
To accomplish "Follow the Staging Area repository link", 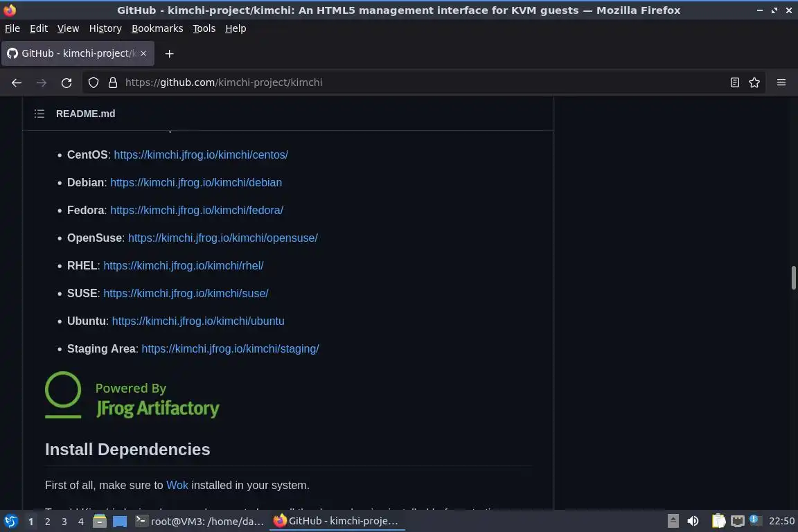I will pos(230,348).
